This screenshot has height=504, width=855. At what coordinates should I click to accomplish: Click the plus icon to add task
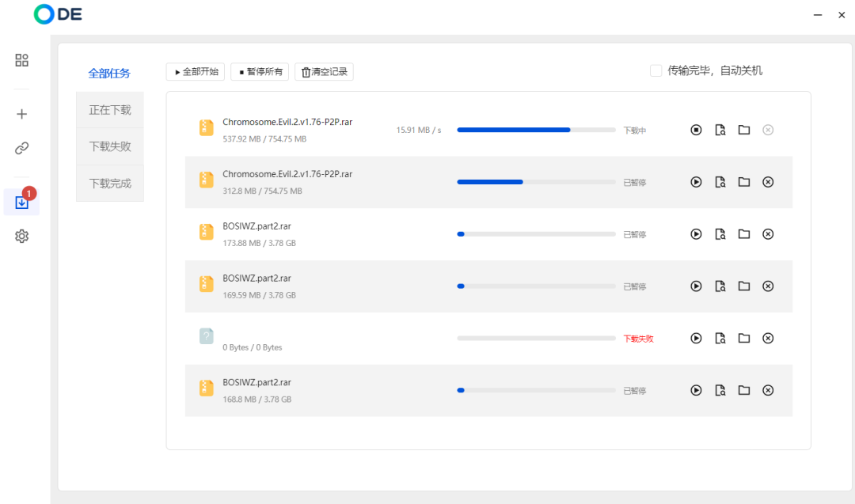(x=22, y=114)
